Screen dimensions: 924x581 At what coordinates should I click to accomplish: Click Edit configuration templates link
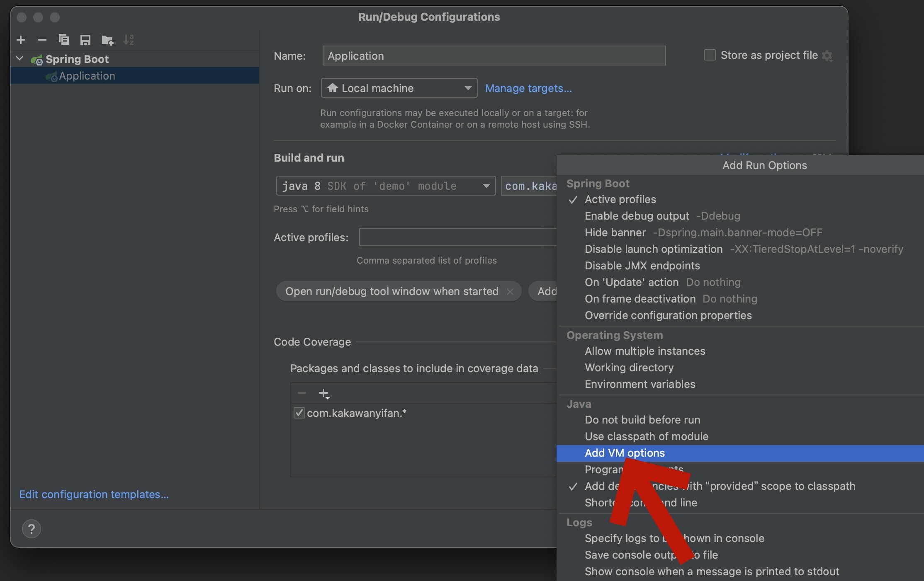coord(94,494)
